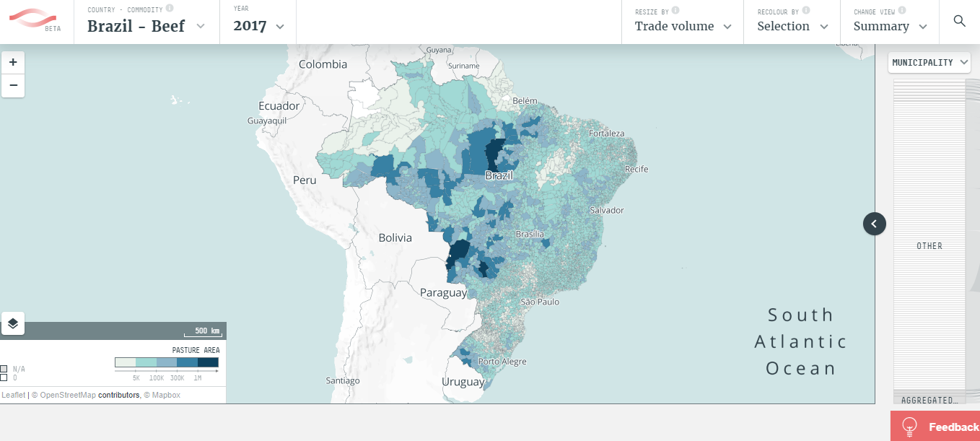
Task: Open the Municipality column dropdown
Action: click(x=930, y=63)
